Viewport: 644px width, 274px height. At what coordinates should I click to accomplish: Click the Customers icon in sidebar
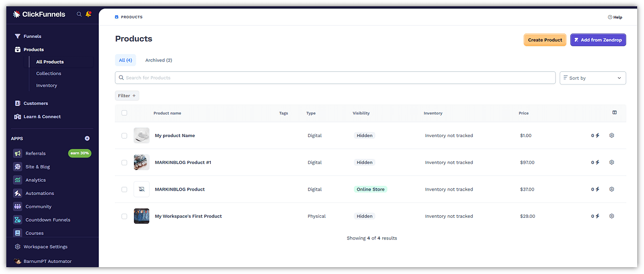pos(18,103)
